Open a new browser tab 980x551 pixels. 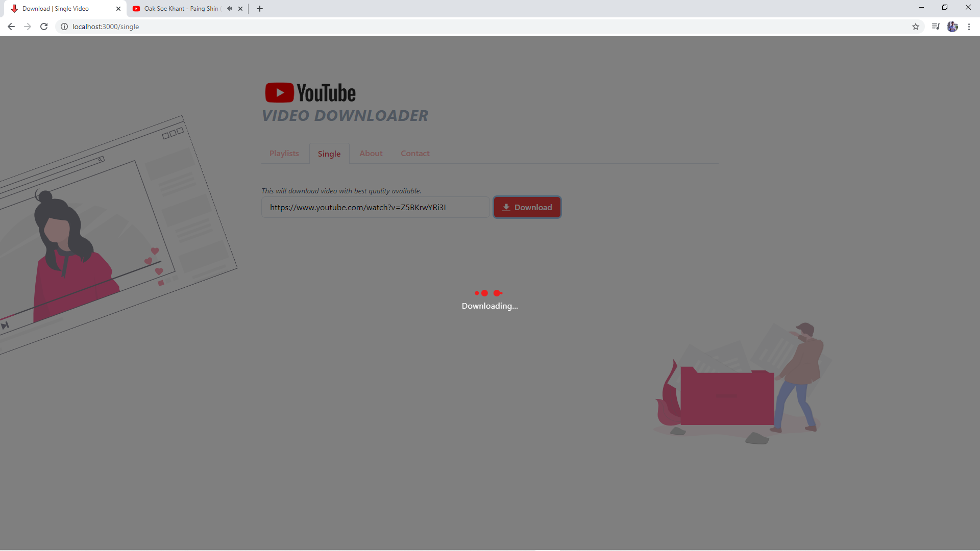click(259, 9)
